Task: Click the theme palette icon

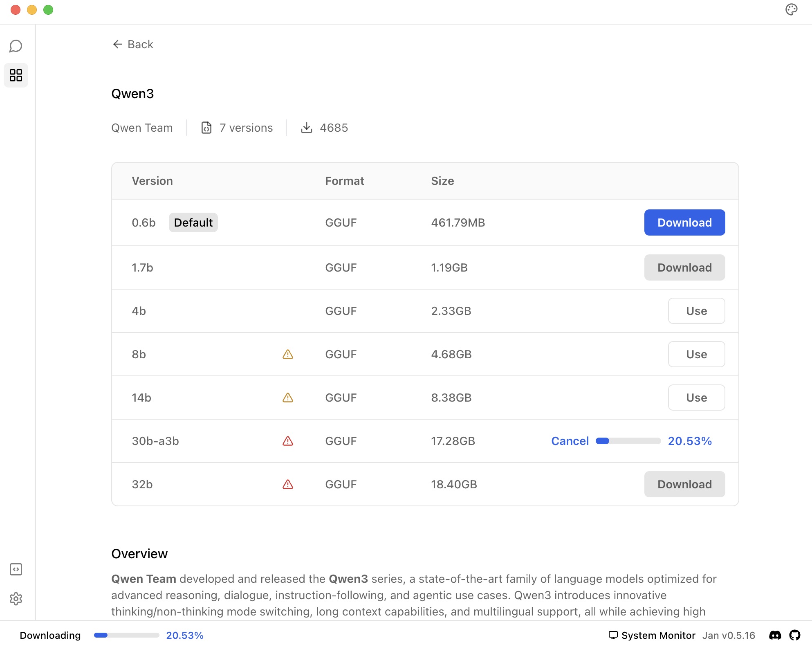Action: 791,9
